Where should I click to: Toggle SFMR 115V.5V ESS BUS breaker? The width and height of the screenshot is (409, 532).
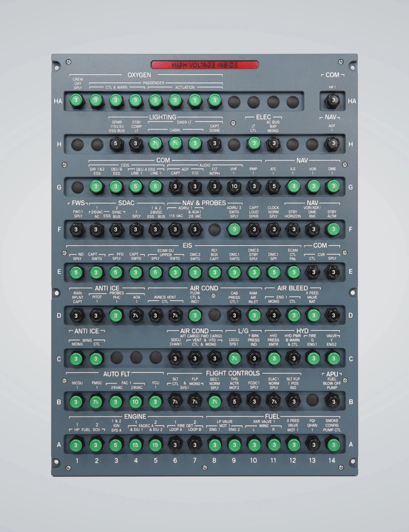pyautogui.click(x=116, y=144)
